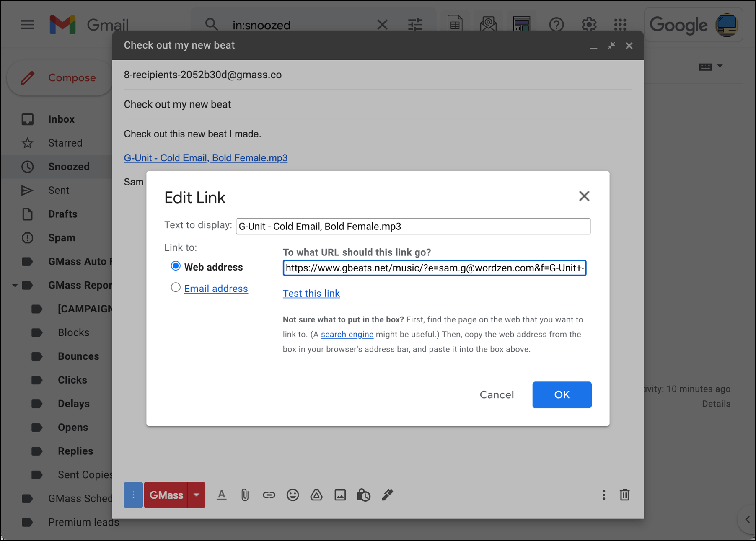This screenshot has height=541, width=756.
Task: Open Gmail support help icon
Action: [x=556, y=25]
